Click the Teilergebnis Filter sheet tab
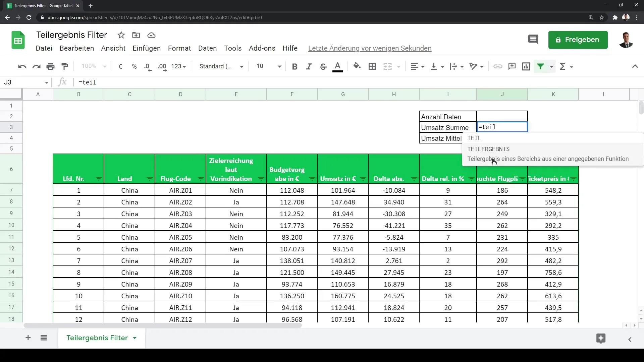 tap(97, 338)
